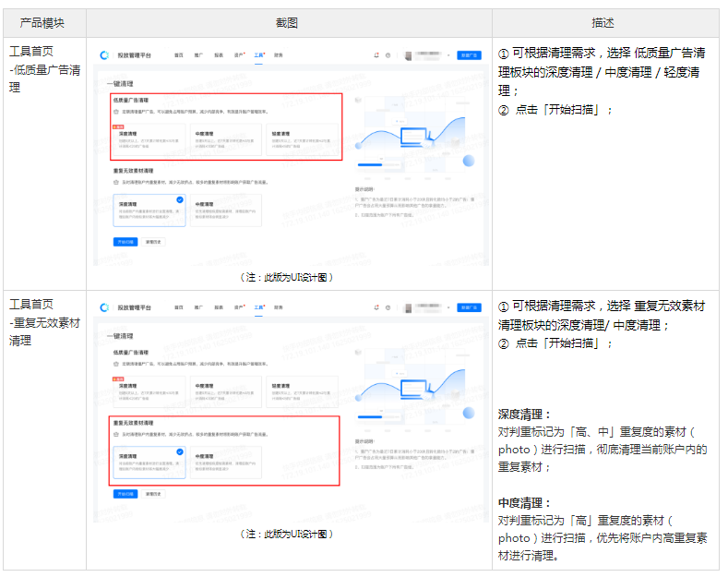The width and height of the screenshot is (728, 577).
Task: Switch to the 工具 tab in the first row's screenshot
Action: click(259, 55)
